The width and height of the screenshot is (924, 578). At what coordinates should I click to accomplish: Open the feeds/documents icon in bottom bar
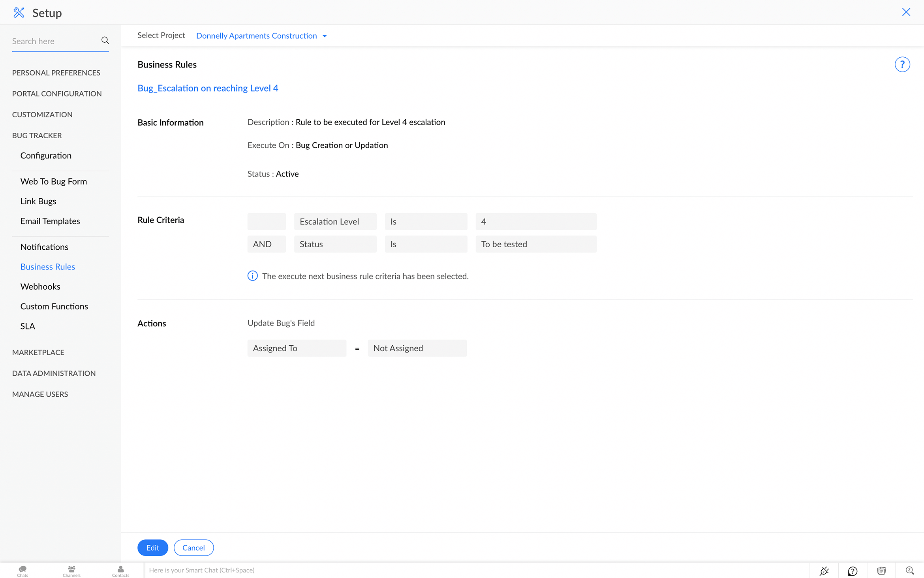point(881,570)
